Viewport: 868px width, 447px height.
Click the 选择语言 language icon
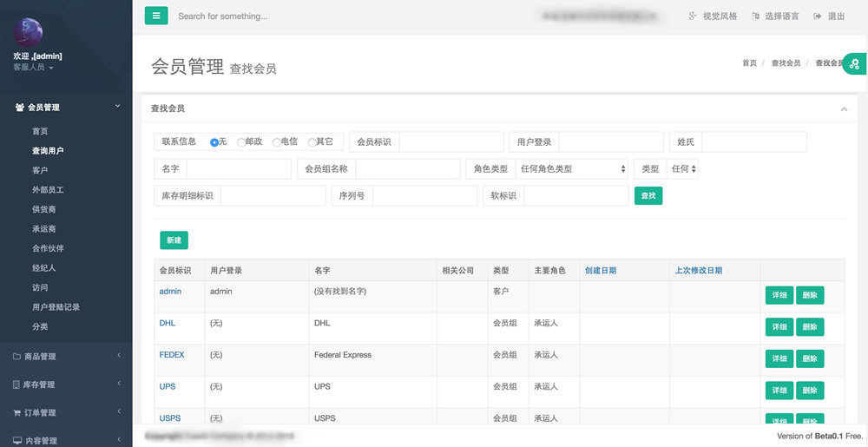[x=755, y=16]
